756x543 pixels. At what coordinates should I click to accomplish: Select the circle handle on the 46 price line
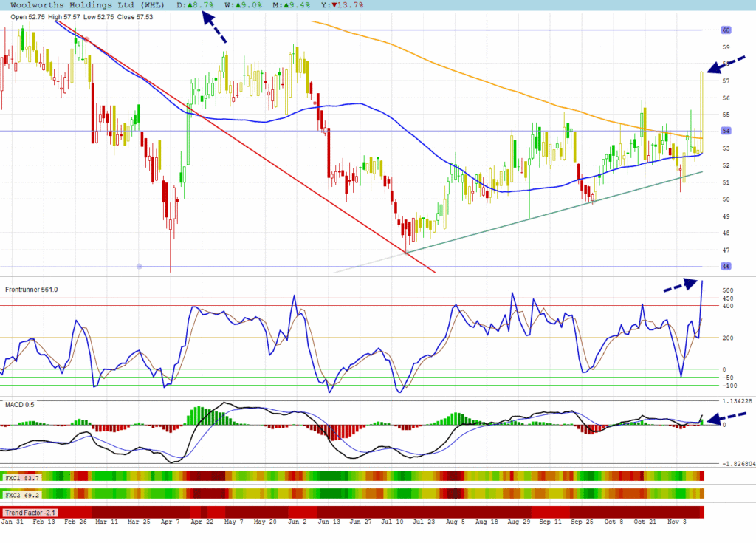click(140, 266)
